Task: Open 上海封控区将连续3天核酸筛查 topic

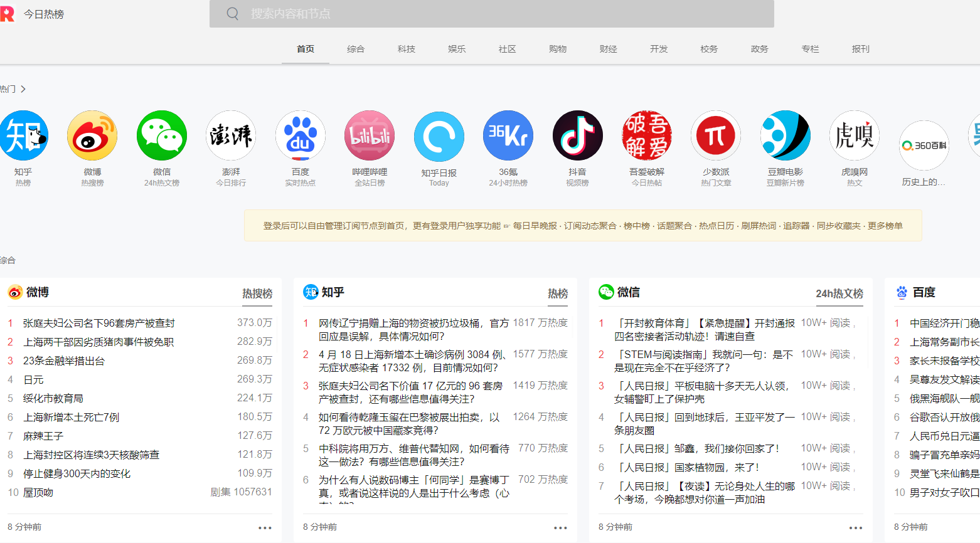Action: [92, 455]
